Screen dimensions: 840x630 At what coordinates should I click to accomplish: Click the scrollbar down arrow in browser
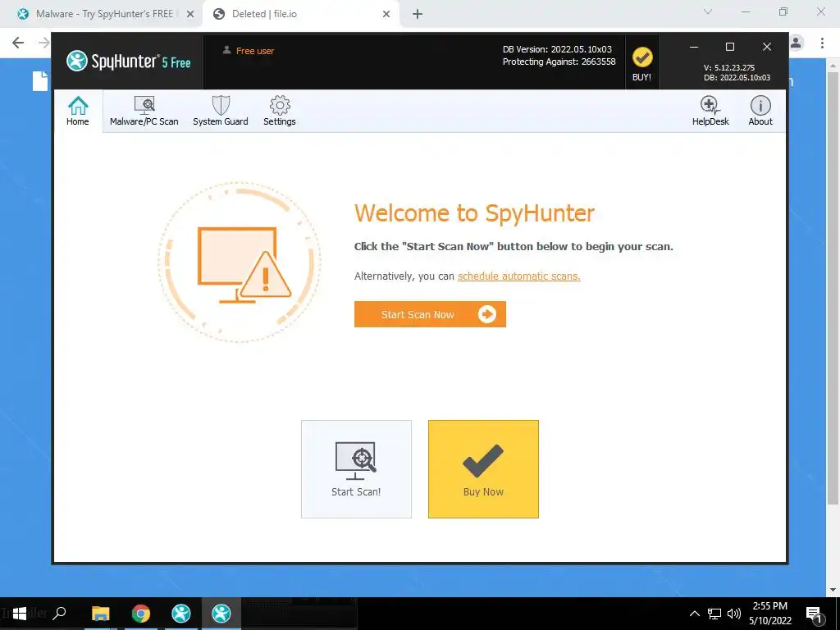tap(833, 590)
